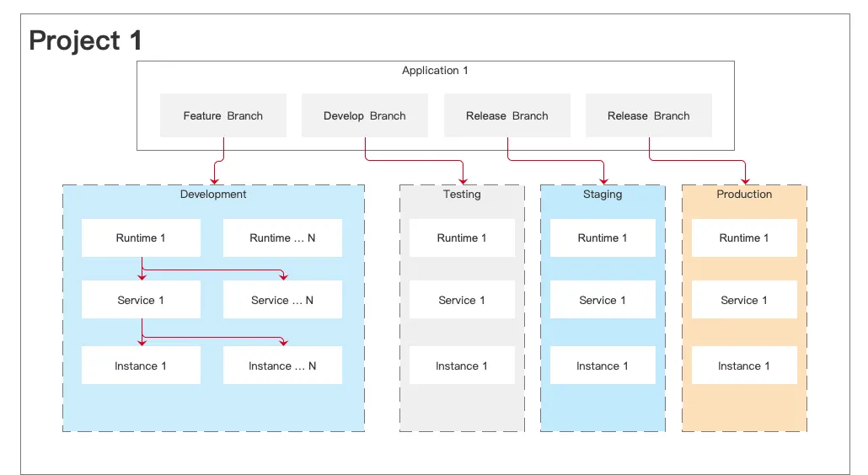The image size is (868, 475).
Task: Select the Application 1 label
Action: point(435,71)
